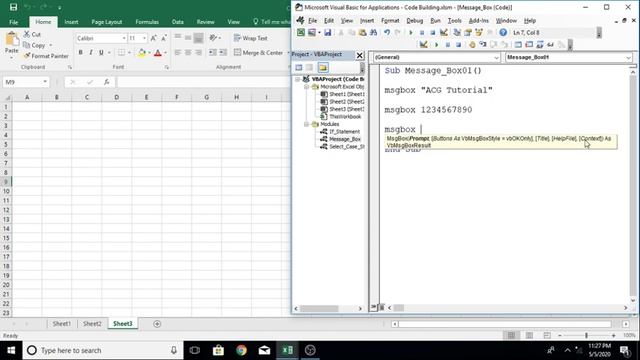Increase font size in Excel ribbon
The image size is (640, 360).
pyautogui.click(x=153, y=38)
